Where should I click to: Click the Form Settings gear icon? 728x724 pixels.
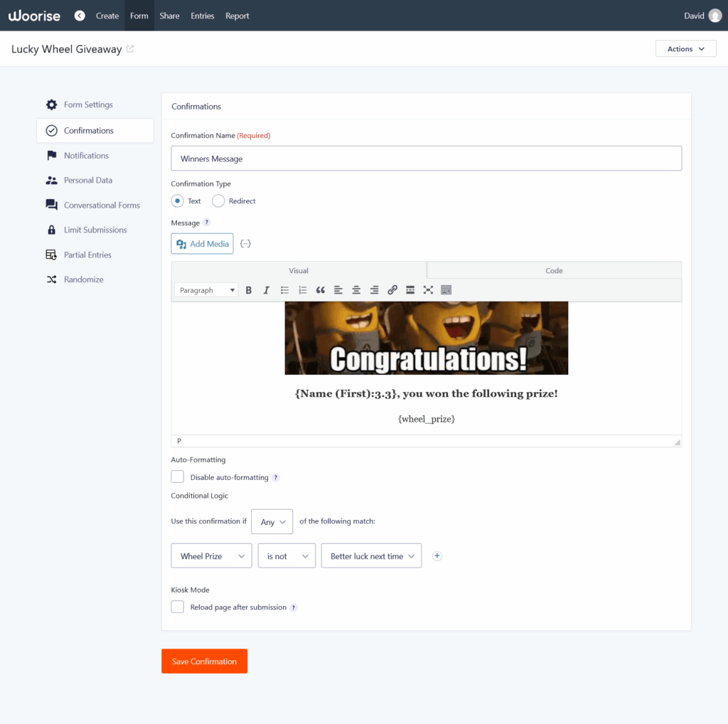(51, 105)
